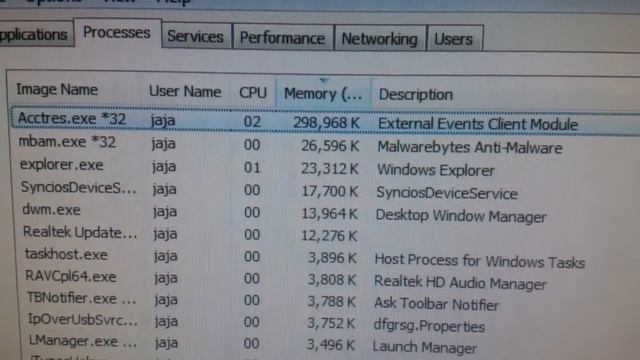640x360 pixels.
Task: Open the Services tab
Action: coord(196,37)
